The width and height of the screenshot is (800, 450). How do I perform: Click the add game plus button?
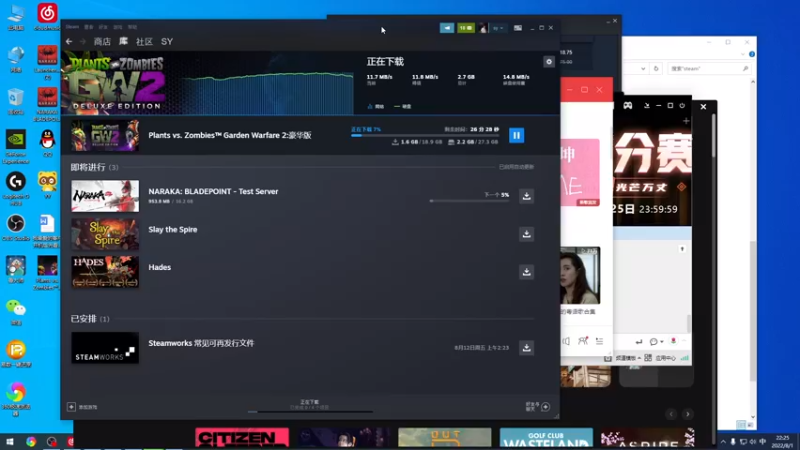71,407
